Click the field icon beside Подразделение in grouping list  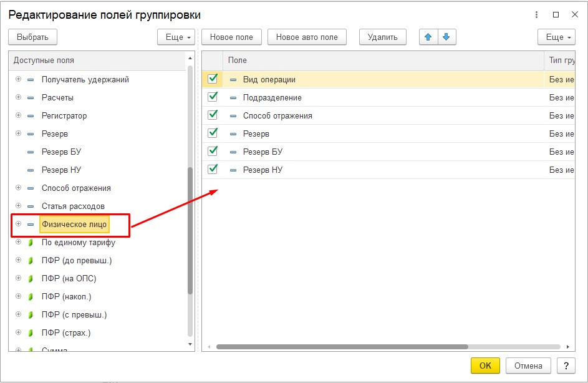[233, 97]
